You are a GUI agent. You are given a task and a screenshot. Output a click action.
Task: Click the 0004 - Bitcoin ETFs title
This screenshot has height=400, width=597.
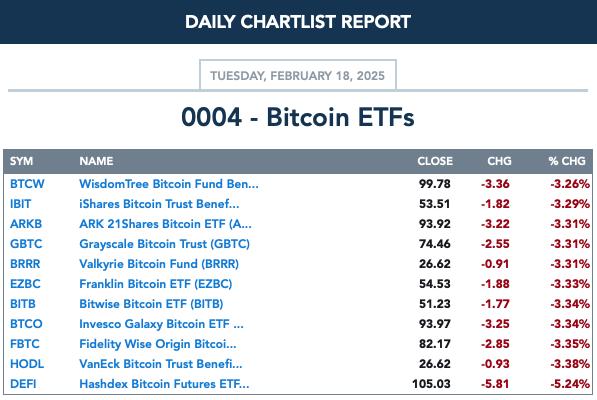click(298, 117)
